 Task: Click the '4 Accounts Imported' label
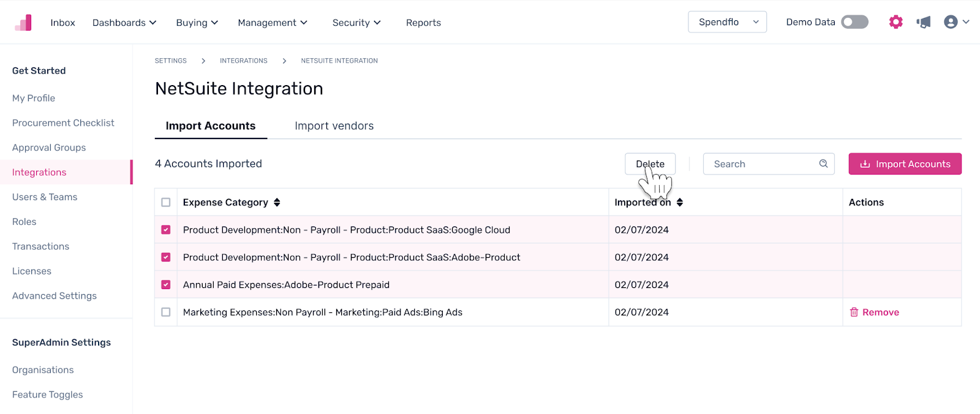(x=208, y=164)
